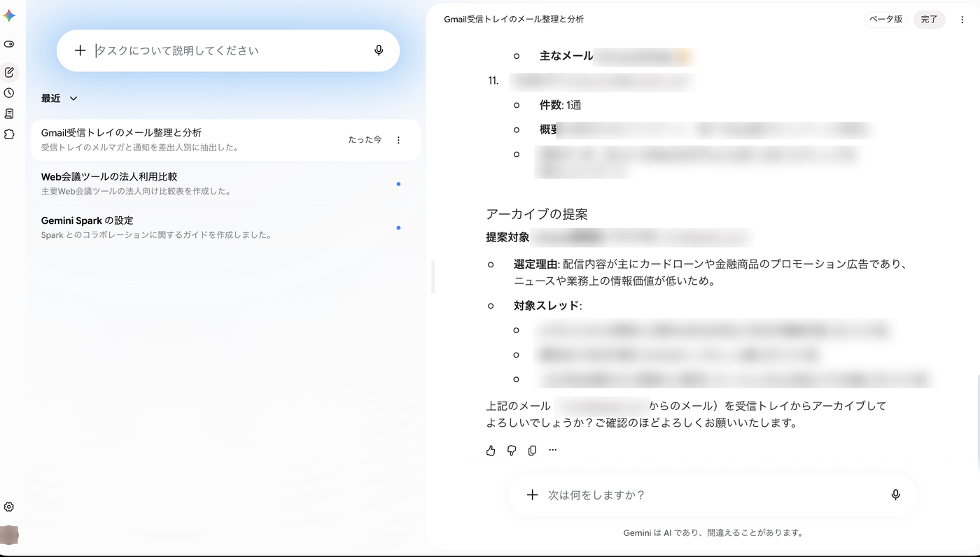The image size is (980, 557).
Task: Click microphone in task description box
Action: tap(379, 50)
